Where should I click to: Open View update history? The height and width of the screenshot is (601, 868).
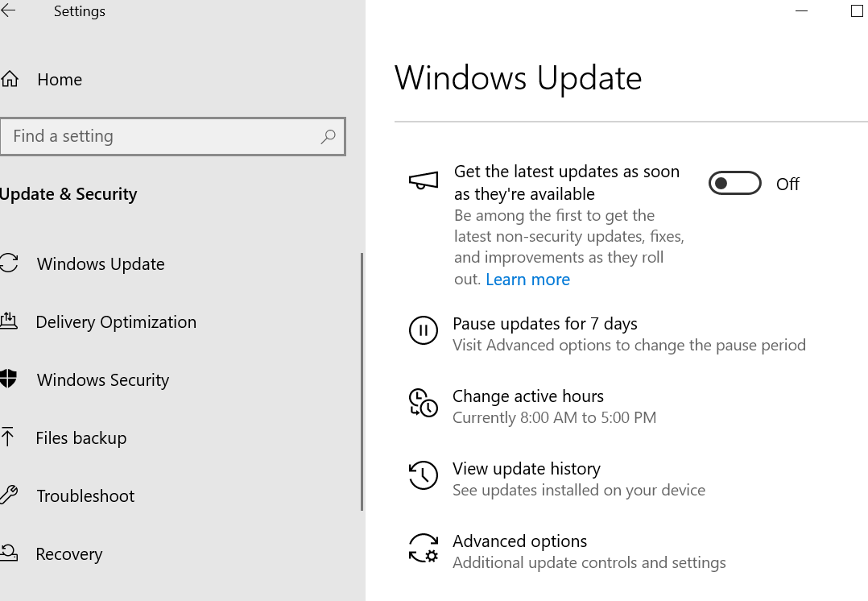coord(527,469)
